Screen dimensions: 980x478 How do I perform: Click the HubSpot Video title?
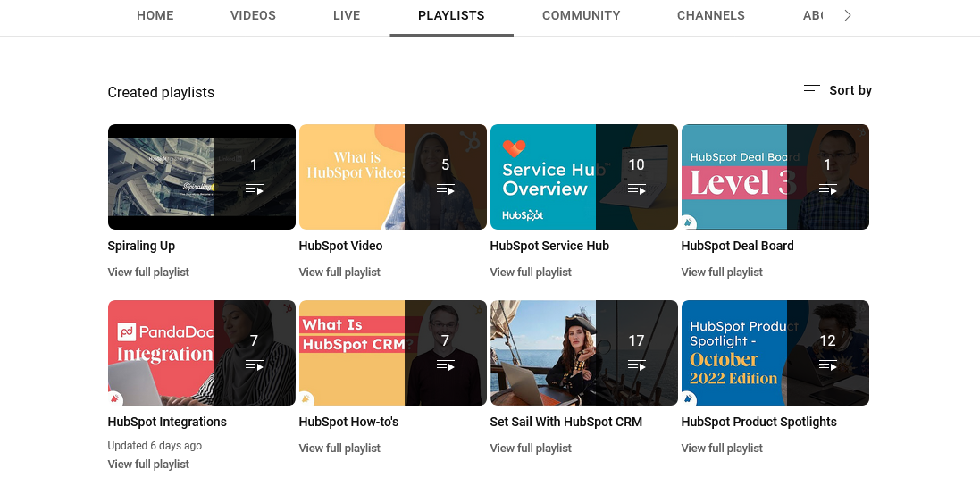[x=340, y=247]
